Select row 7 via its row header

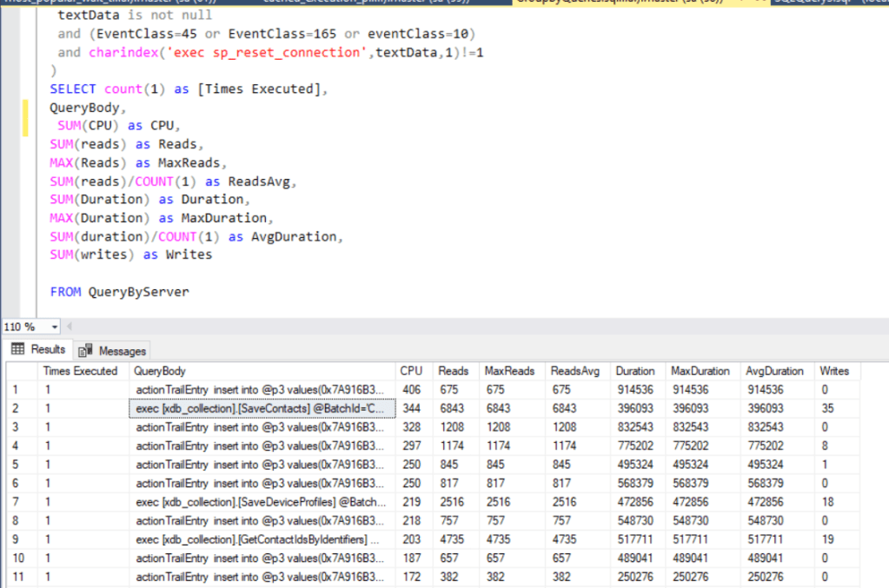[19, 502]
